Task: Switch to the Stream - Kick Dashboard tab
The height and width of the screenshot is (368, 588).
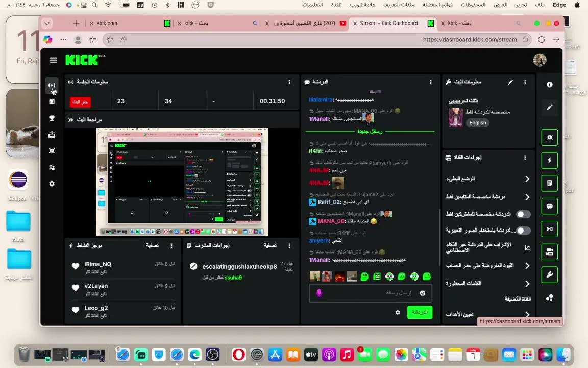Action: (x=392, y=24)
